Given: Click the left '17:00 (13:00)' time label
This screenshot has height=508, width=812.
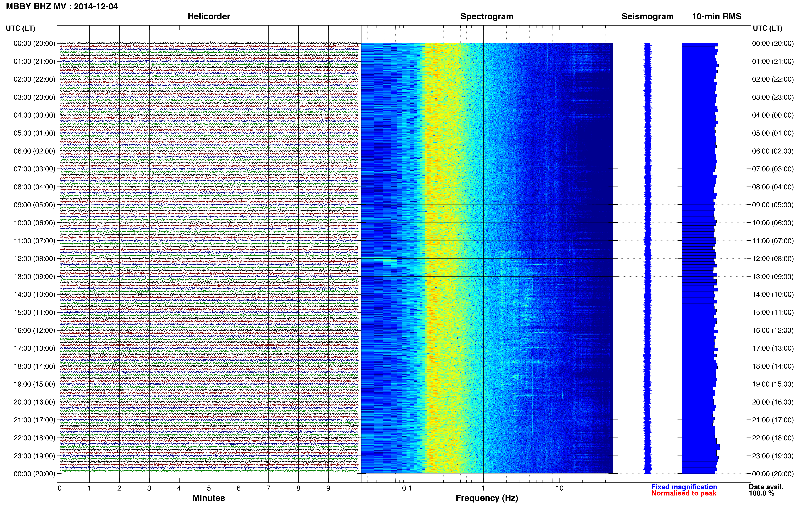Looking at the screenshot, I should coord(34,348).
